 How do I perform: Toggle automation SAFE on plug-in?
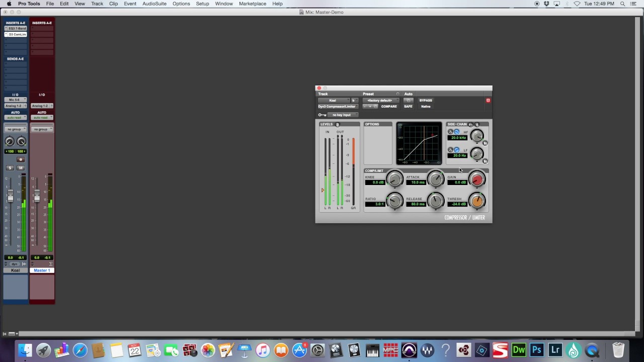(x=408, y=107)
